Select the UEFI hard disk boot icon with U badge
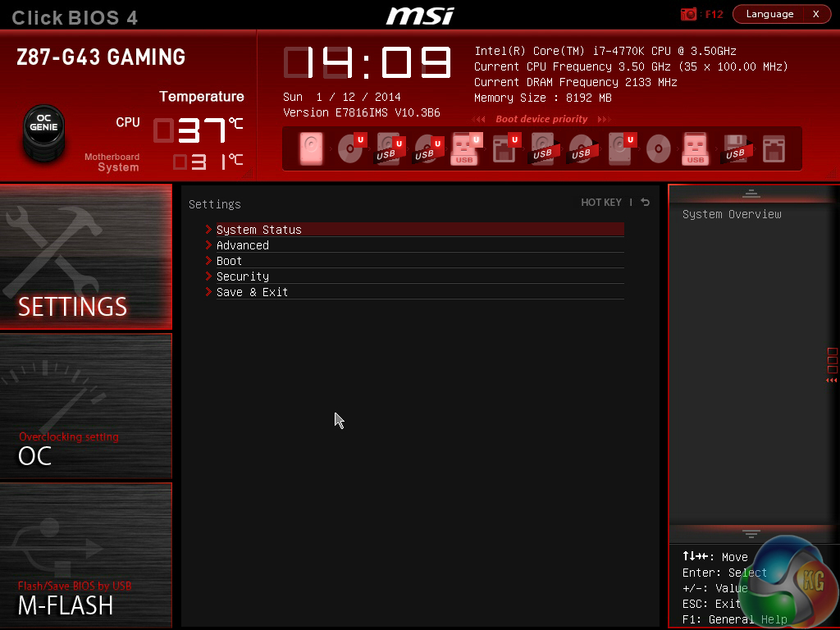 coord(622,148)
